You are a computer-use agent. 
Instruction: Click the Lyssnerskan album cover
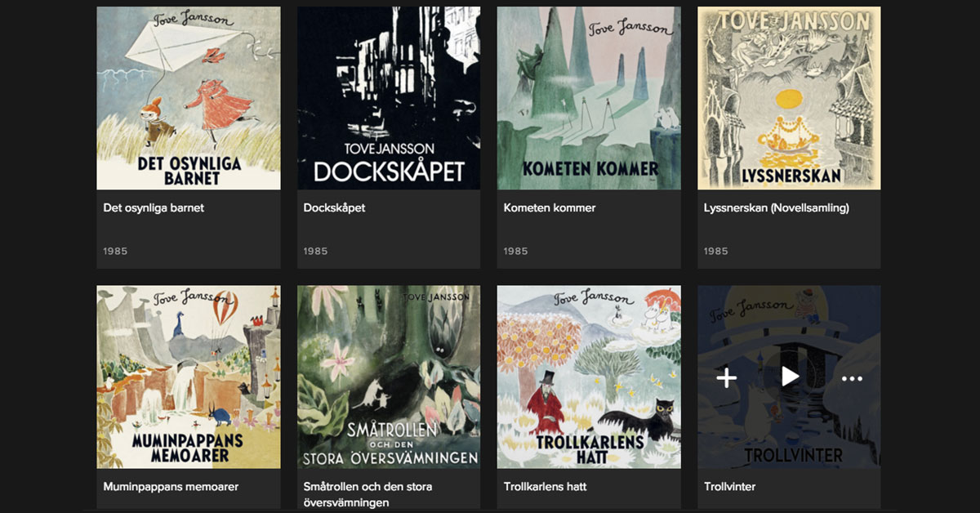(789, 98)
